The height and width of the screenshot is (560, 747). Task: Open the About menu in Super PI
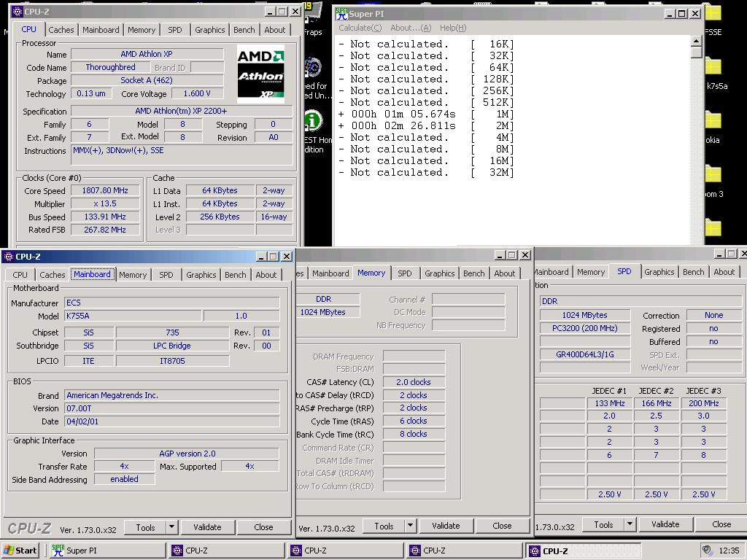411,28
